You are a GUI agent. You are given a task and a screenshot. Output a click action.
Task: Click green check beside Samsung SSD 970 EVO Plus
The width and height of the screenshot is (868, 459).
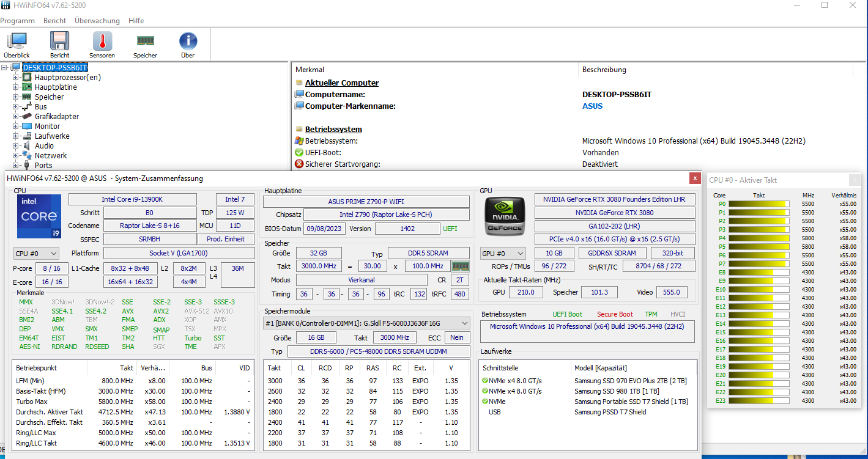click(x=485, y=381)
